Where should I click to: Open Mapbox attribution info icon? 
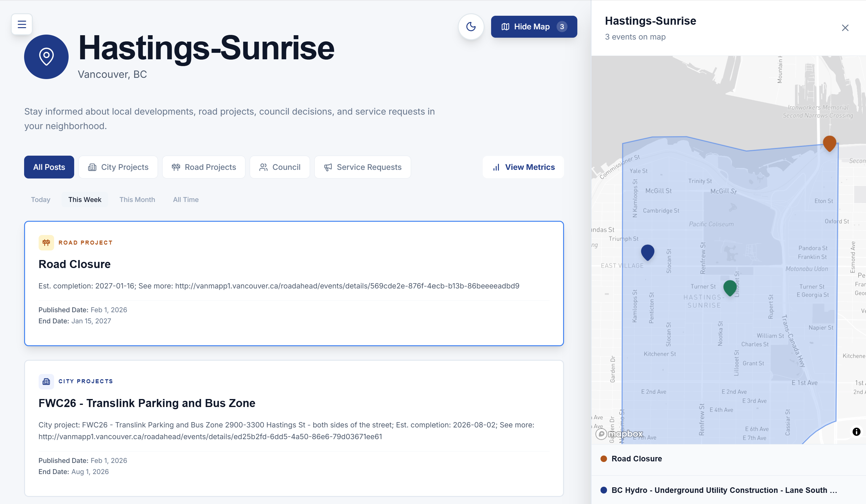coord(856,431)
